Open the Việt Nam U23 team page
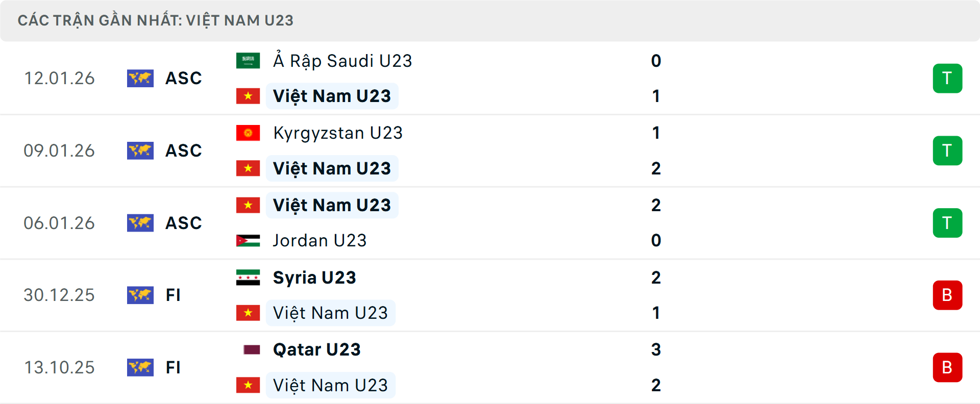The height and width of the screenshot is (404, 980). (332, 96)
